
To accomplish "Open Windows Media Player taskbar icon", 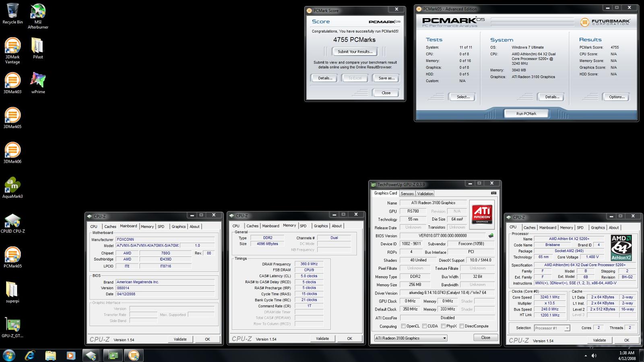I will pyautogui.click(x=70, y=355).
